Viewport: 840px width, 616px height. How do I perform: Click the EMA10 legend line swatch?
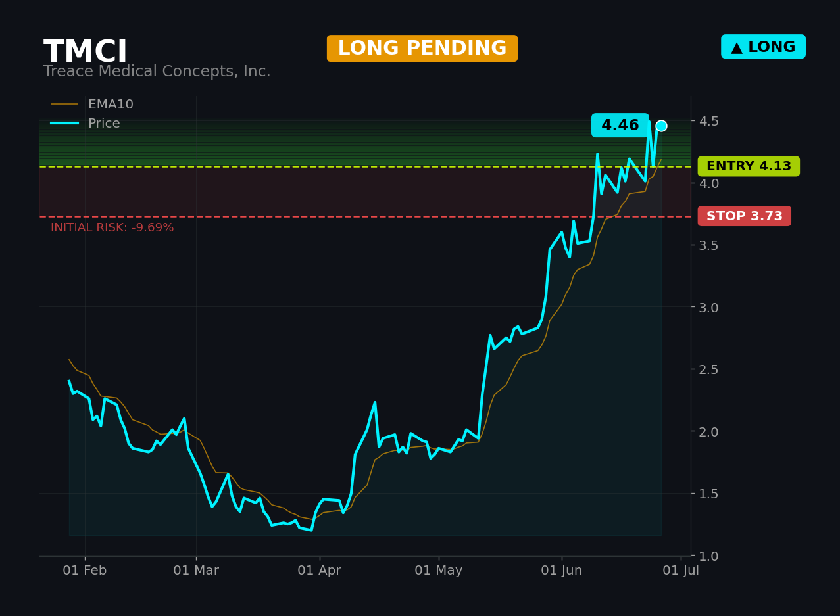click(x=64, y=105)
